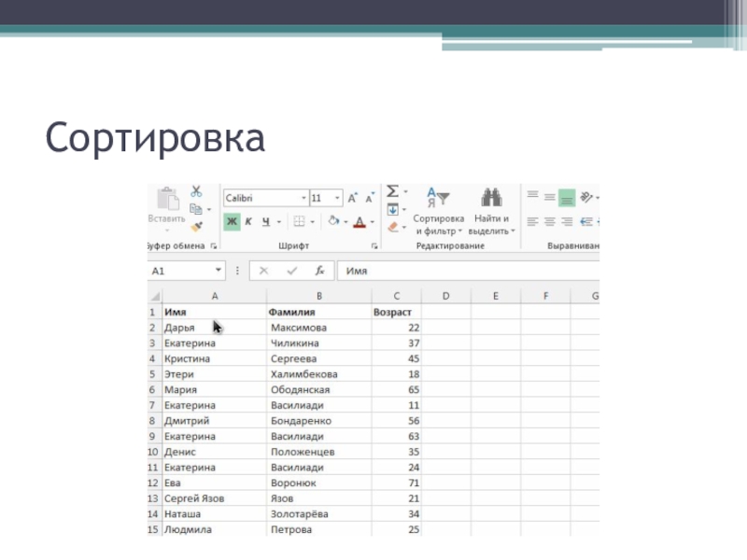Expand the borders dropdown arrow
This screenshot has width=747, height=560.
(313, 222)
